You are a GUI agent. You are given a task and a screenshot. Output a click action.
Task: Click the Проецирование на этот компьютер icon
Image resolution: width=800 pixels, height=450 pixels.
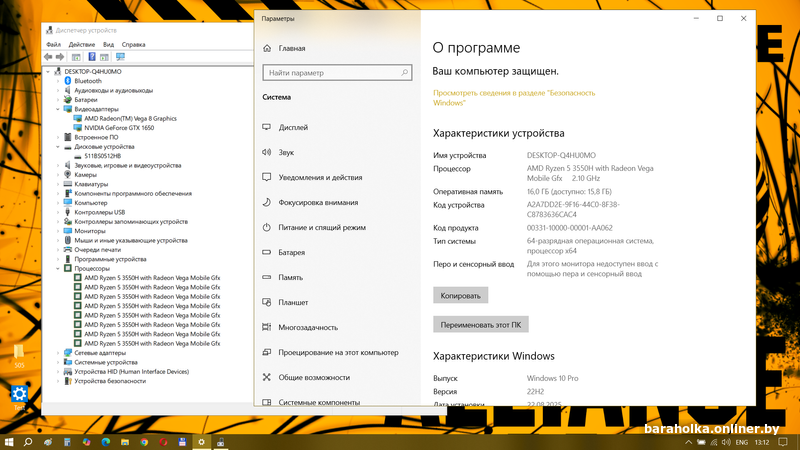[x=266, y=352]
